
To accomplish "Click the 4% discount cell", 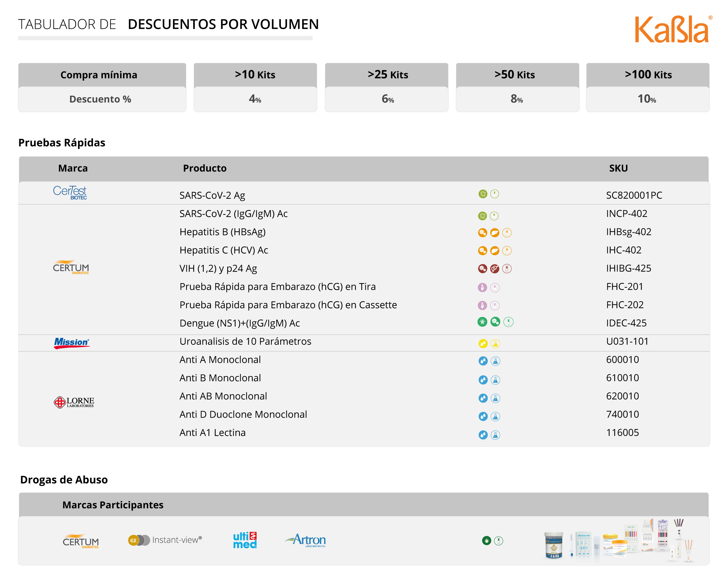I will tap(255, 99).
